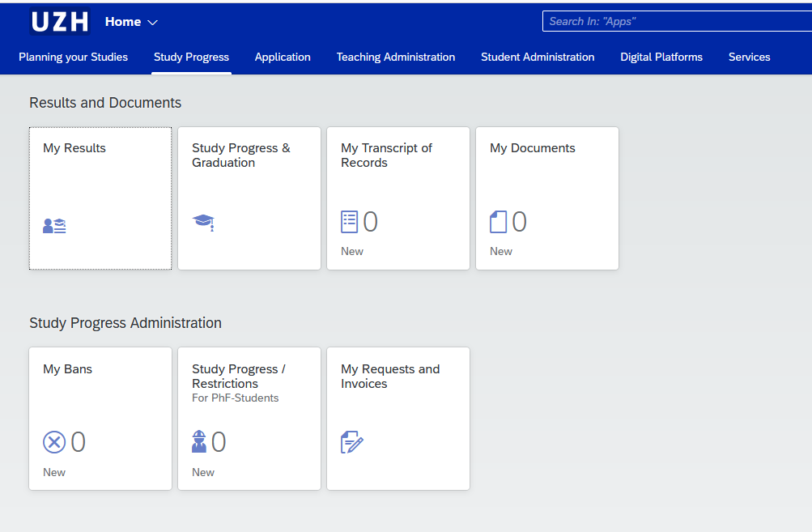The image size is (812, 532).
Task: Click into the Apps search field
Action: tap(676, 21)
